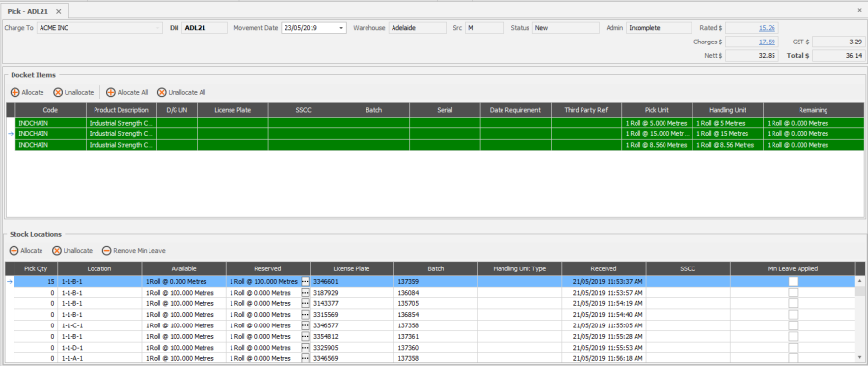Click Unallocate in Stock Locations toolbar
This screenshot has width=868, height=366.
[72, 251]
